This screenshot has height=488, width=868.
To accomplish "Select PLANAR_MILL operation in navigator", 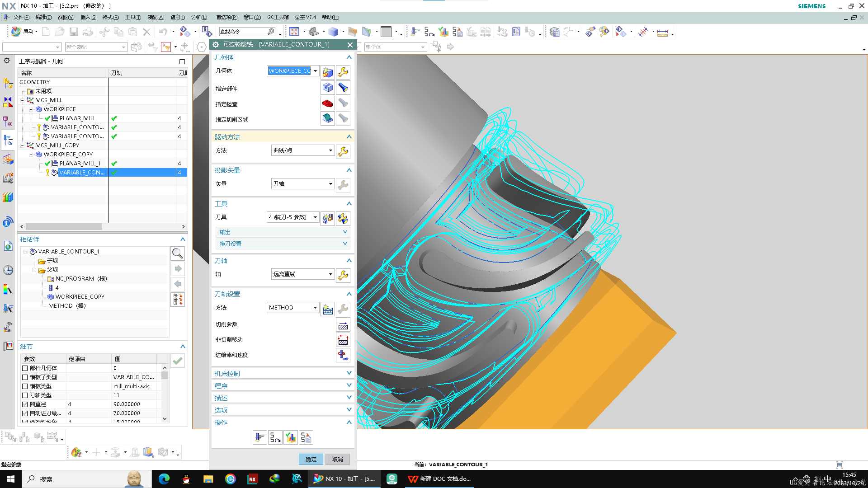I will coord(78,118).
